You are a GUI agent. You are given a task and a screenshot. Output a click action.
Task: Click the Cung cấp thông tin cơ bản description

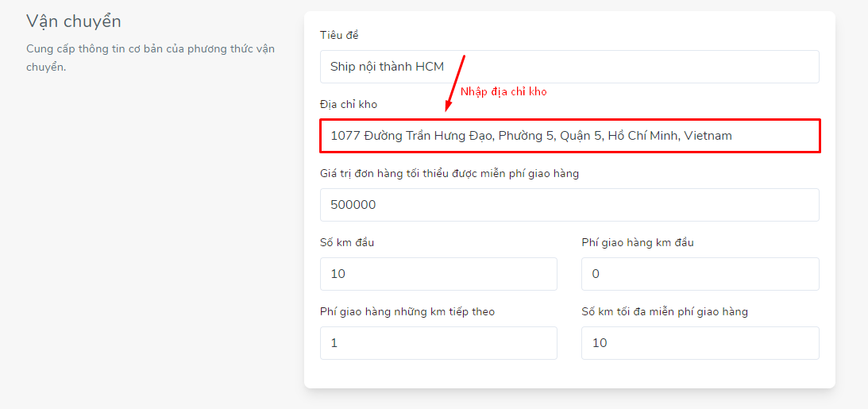point(151,58)
